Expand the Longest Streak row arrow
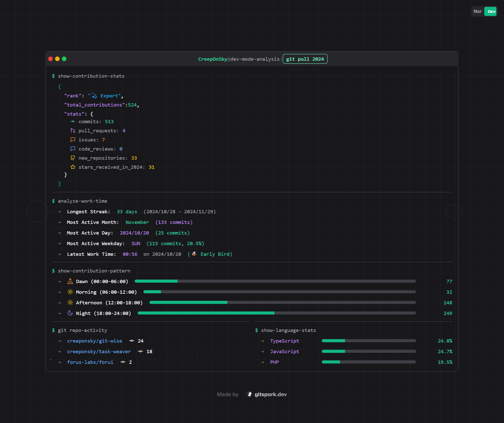 coord(59,212)
